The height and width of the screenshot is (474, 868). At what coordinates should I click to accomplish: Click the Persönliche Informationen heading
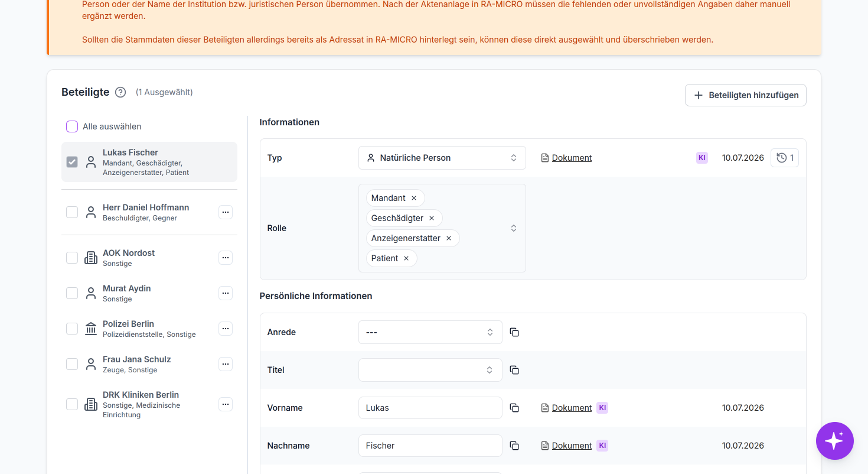click(316, 296)
